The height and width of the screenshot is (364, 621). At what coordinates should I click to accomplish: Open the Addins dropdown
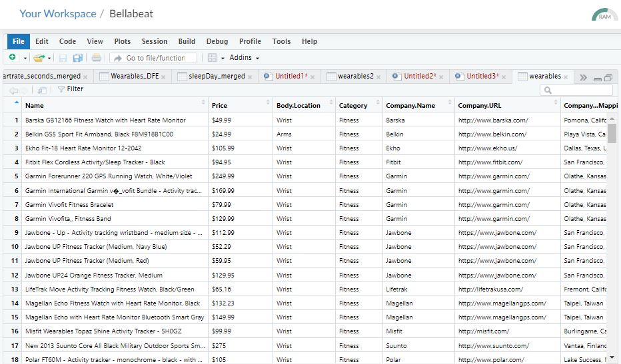245,58
